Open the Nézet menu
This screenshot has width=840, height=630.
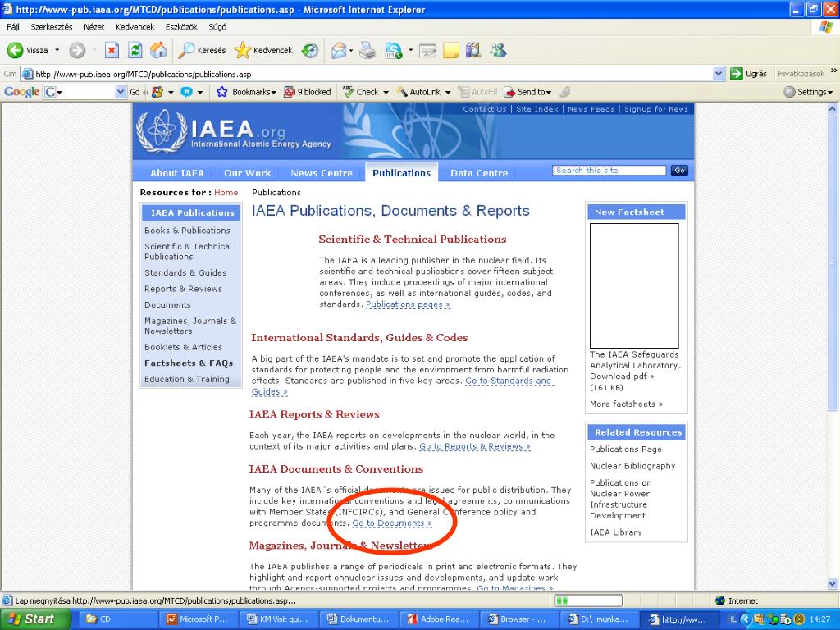(94, 27)
